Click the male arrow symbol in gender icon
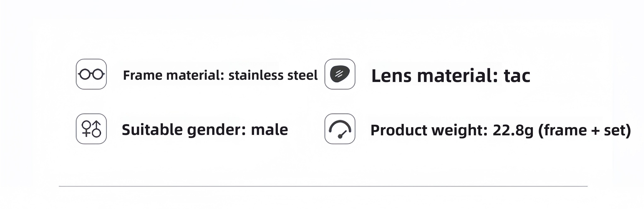This screenshot has height=209, width=644. (x=97, y=129)
